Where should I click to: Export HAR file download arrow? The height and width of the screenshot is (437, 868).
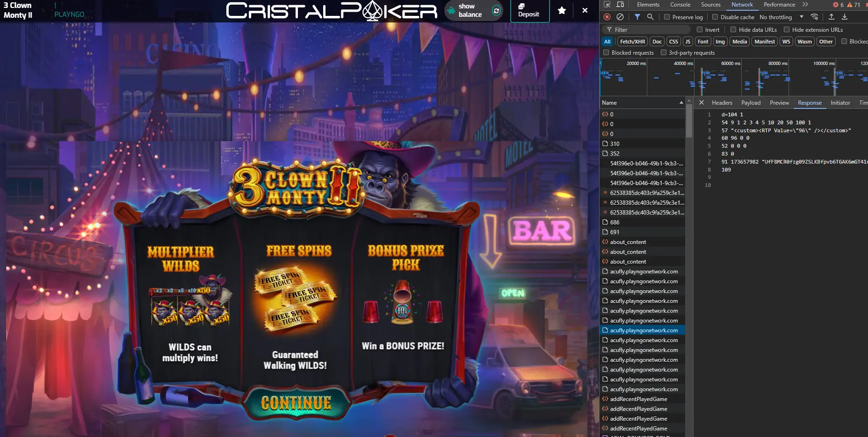click(x=845, y=17)
